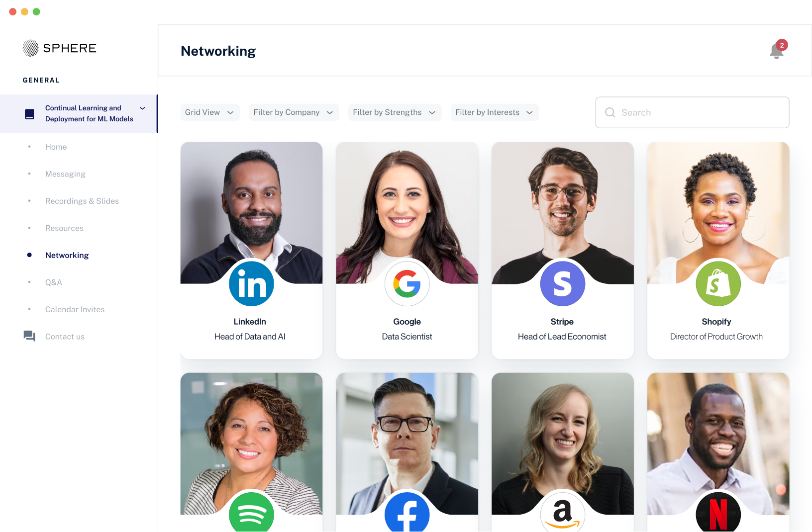Screen dimensions: 812x532
Task: Open the Shopify Director profile photo
Action: click(x=718, y=213)
